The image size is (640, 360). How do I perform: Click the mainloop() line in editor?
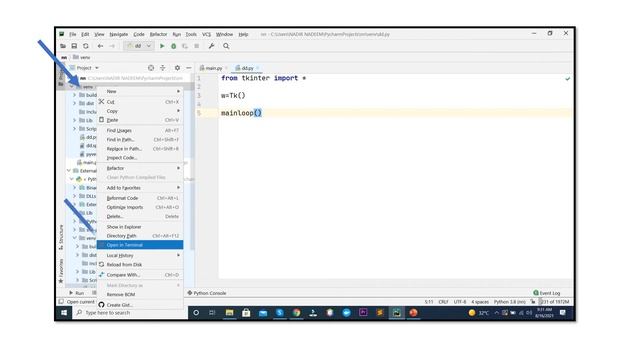pyautogui.click(x=241, y=113)
